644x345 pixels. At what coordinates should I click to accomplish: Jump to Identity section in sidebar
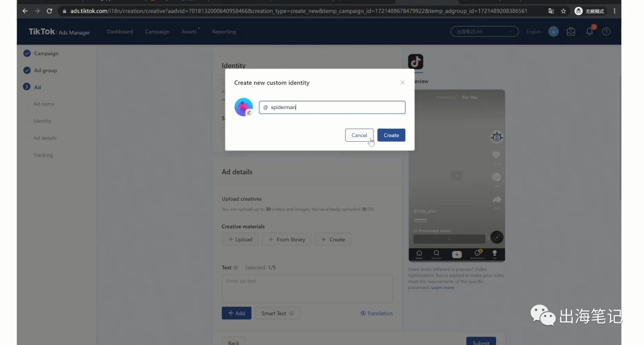(42, 121)
